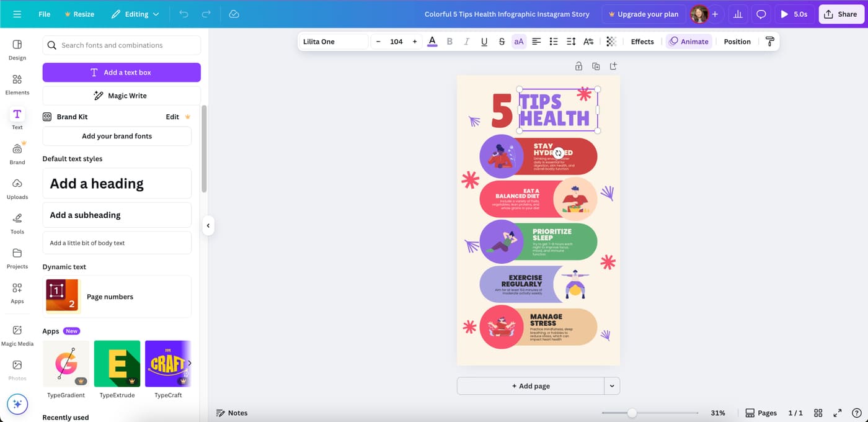Select the copy style paintbrush tool

[770, 41]
